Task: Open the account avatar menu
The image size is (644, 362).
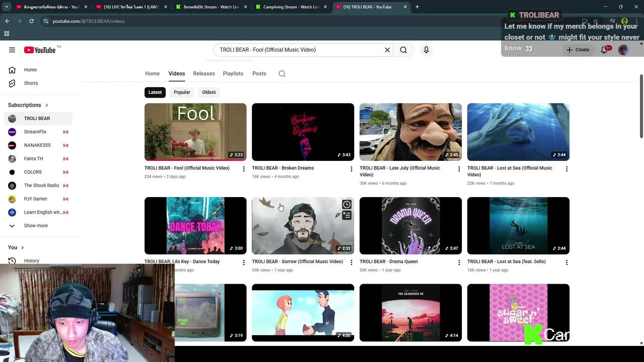Action: tap(623, 50)
